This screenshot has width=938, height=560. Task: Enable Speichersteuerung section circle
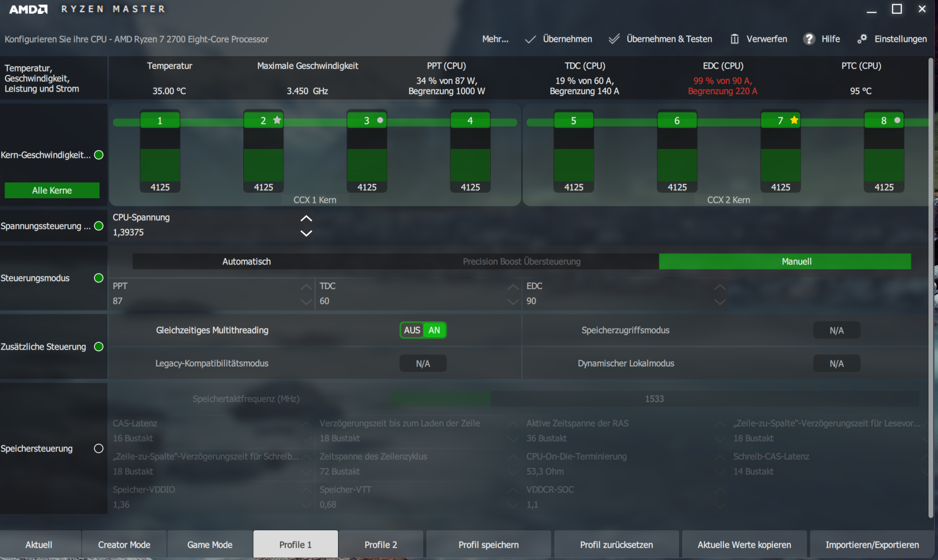(99, 448)
